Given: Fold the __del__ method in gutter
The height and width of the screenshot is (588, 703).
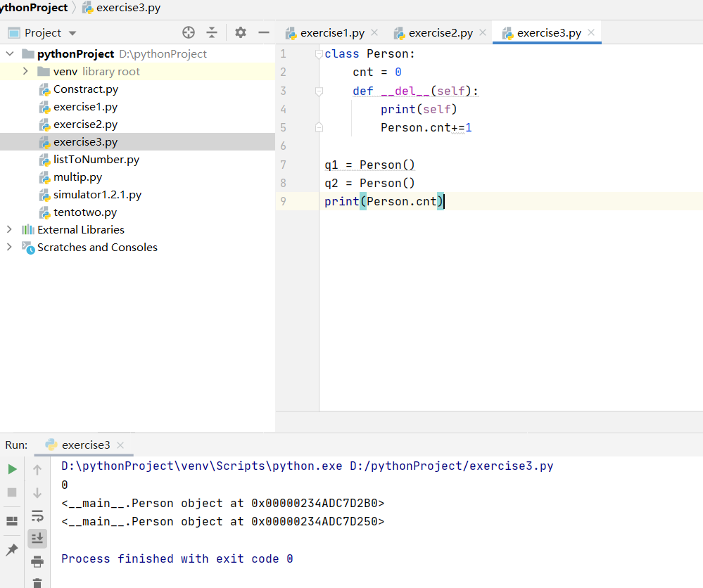Looking at the screenshot, I should (x=319, y=91).
